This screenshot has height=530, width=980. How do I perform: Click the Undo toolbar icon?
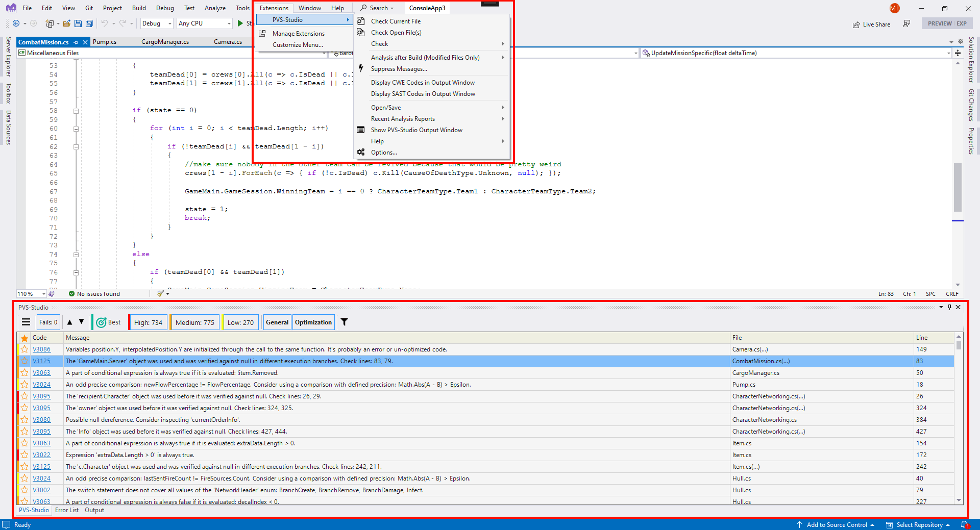click(x=105, y=23)
